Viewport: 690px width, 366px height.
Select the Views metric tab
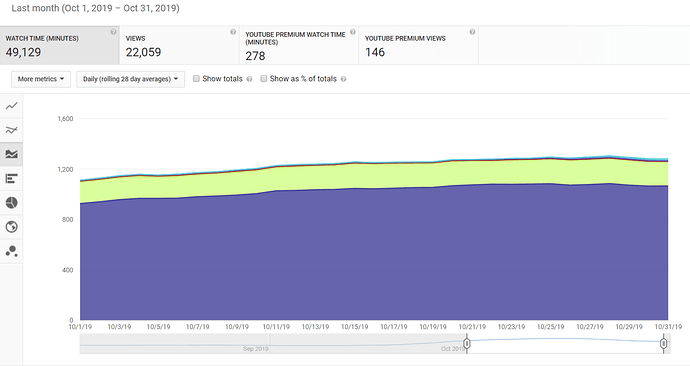pos(179,45)
